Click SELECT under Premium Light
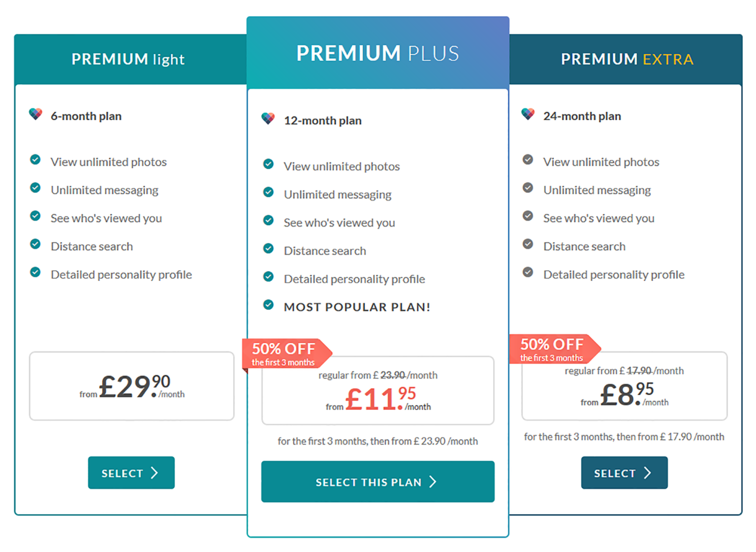This screenshot has height=552, width=756. pos(131,472)
